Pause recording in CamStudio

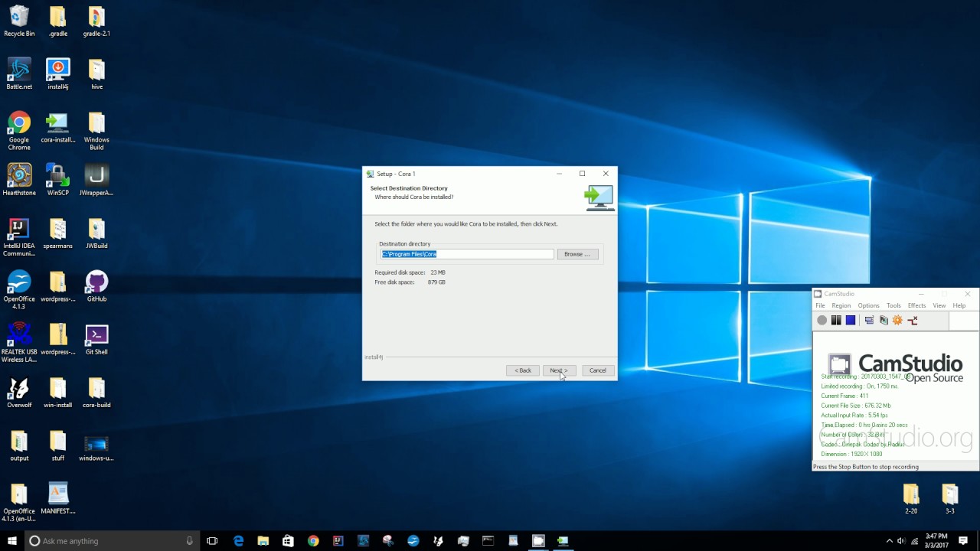point(836,321)
